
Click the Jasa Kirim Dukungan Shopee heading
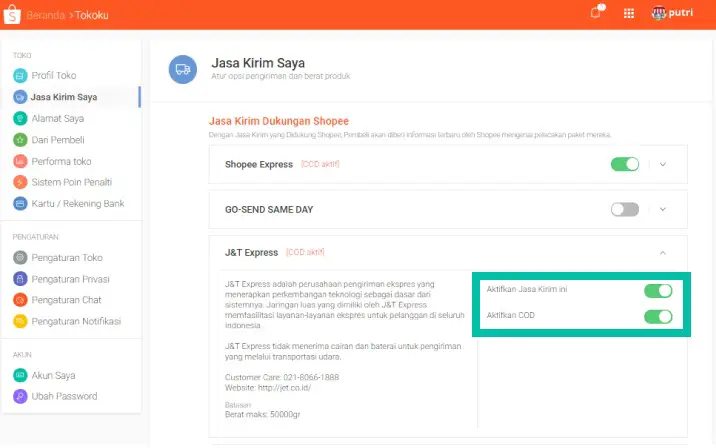click(x=279, y=121)
